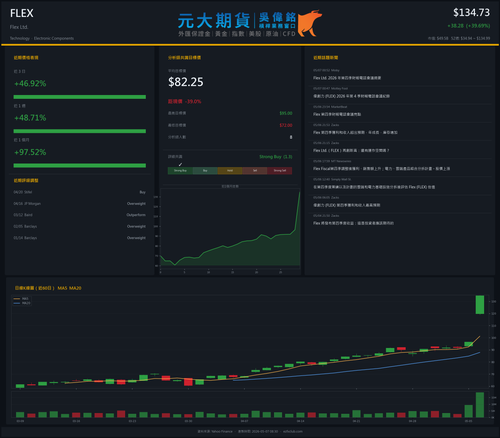Screen dimensions: 500x438
Task: Click the Outperform rating for Baird
Action: pos(136,215)
